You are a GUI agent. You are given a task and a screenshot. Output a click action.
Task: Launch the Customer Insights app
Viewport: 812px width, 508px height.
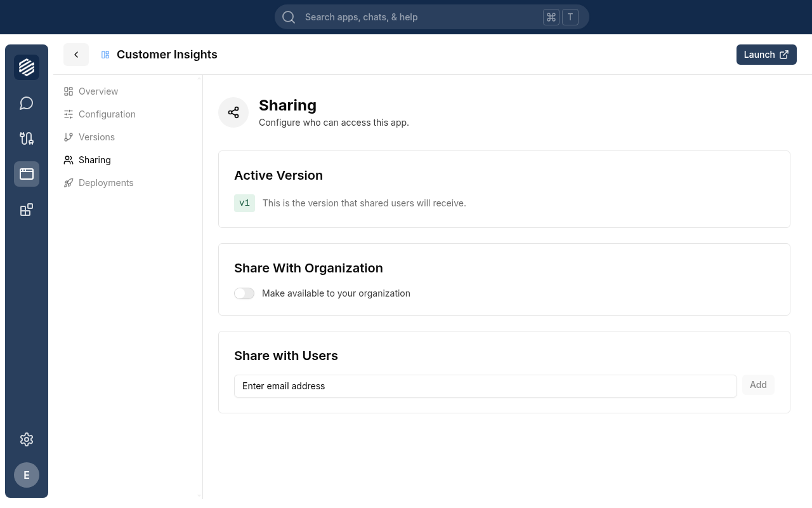[x=766, y=55]
